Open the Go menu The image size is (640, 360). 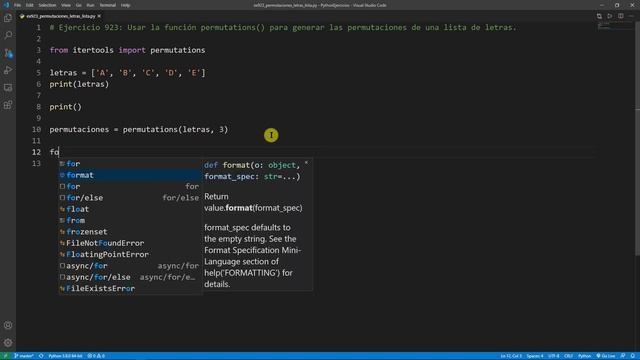78,5
